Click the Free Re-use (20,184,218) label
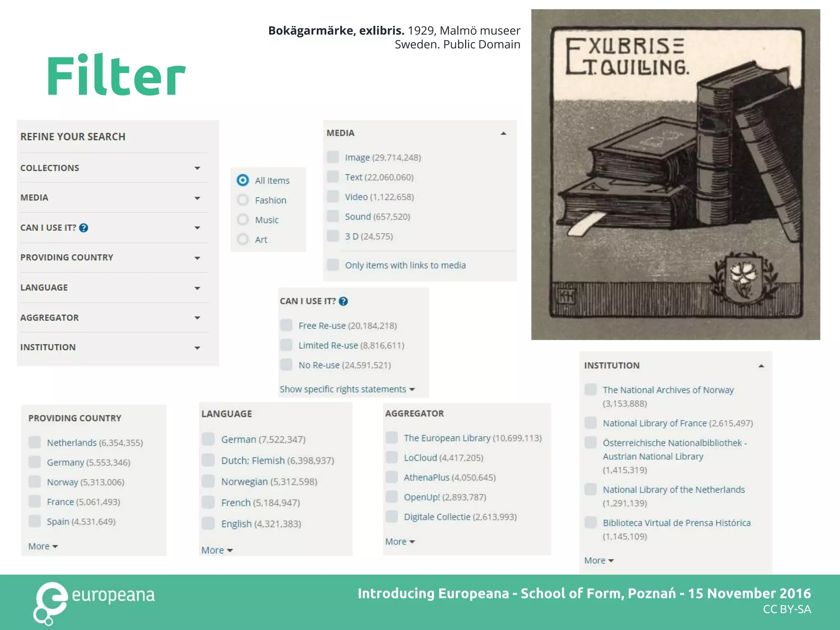Viewport: 840px width, 630px height. point(348,326)
